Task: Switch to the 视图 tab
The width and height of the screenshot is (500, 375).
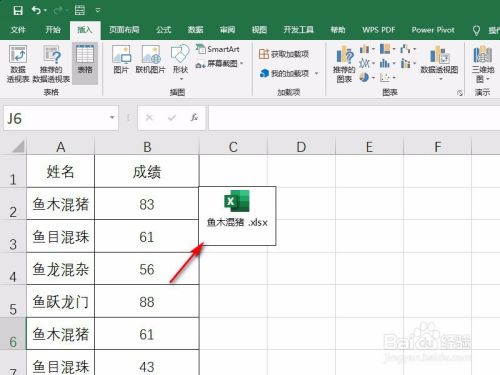Action: 259,30
